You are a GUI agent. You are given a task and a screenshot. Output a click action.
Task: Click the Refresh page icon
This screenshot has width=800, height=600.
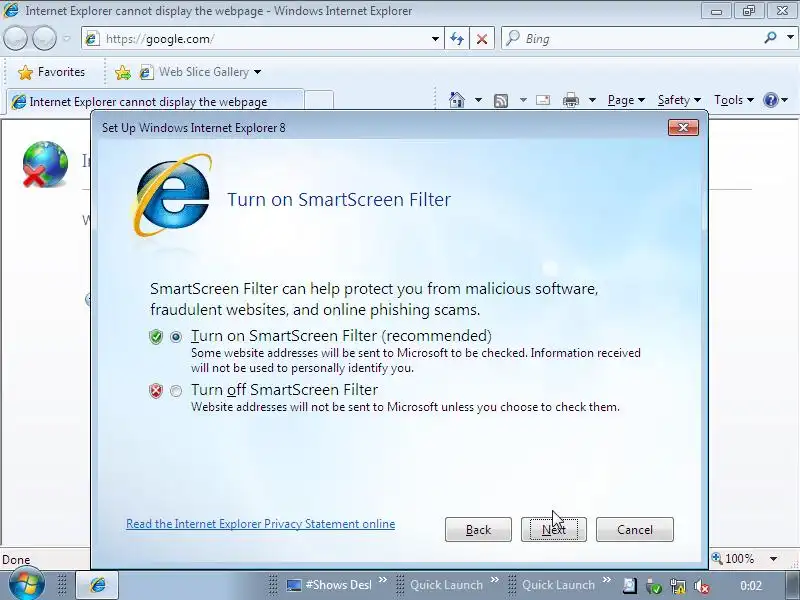tap(457, 39)
